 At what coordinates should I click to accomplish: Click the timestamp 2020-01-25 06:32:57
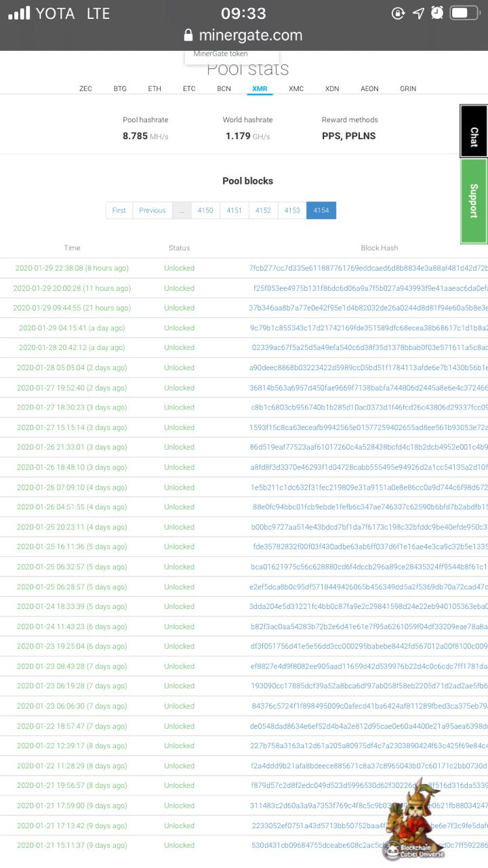pos(72,568)
